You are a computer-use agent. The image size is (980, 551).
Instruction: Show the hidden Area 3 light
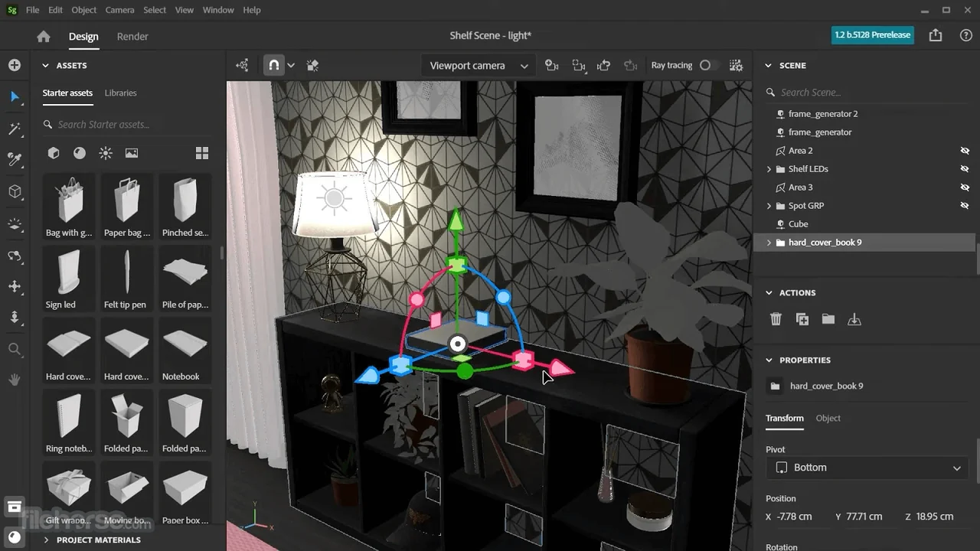[x=965, y=187]
